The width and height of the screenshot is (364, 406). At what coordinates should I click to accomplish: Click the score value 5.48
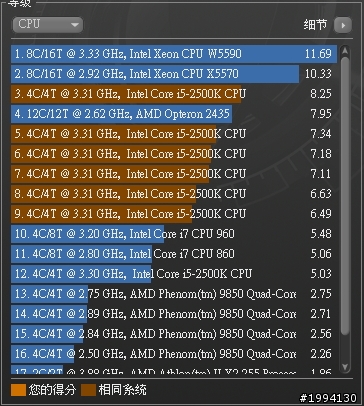coord(321,234)
